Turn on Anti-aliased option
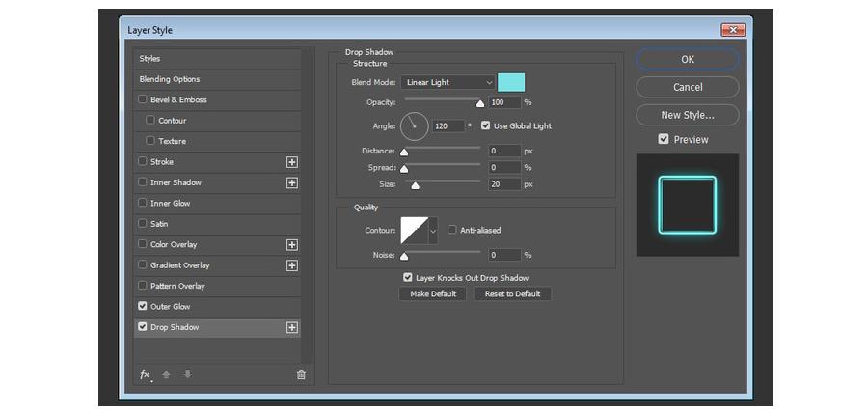 452,230
